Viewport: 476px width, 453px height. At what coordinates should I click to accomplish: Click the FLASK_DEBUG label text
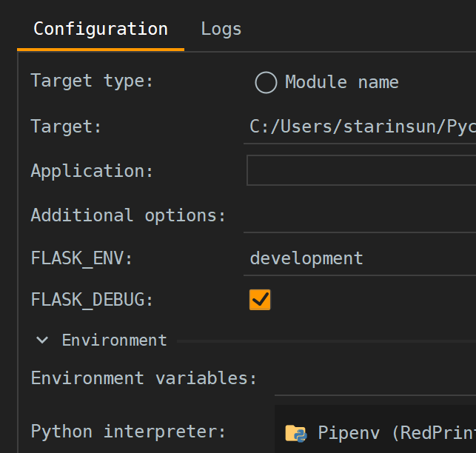(92, 300)
